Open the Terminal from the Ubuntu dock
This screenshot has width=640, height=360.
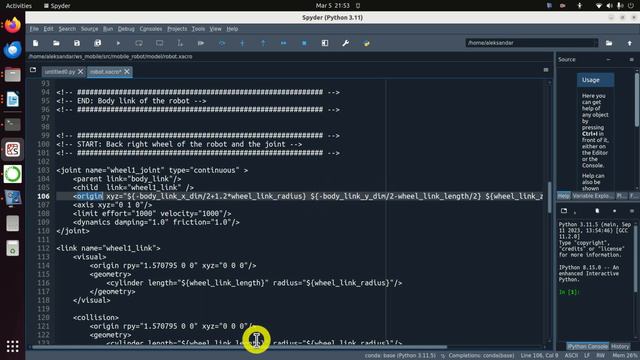12,124
